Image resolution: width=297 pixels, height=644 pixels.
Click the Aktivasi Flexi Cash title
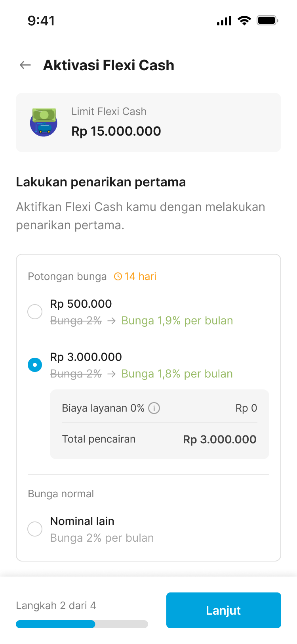[x=109, y=65]
